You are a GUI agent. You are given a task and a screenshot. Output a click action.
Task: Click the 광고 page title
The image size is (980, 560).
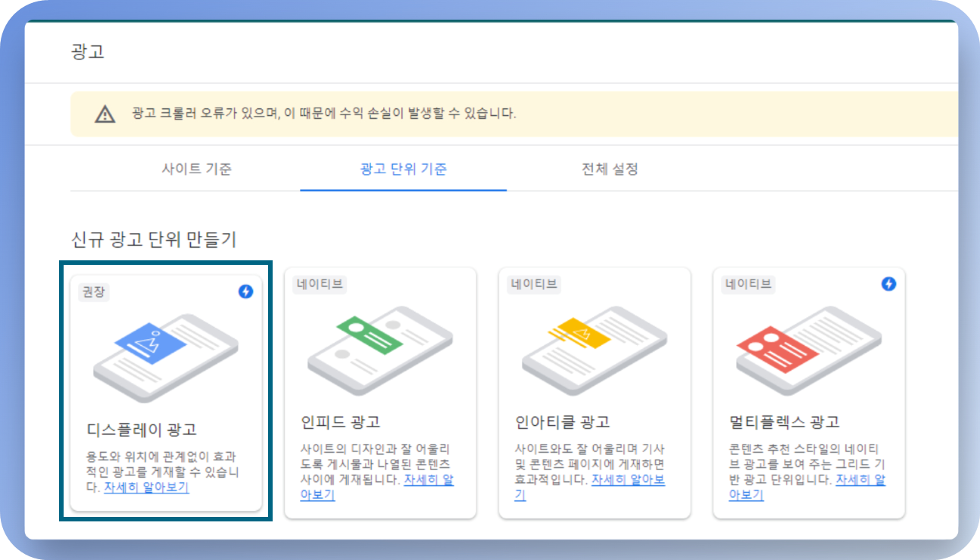click(x=87, y=51)
